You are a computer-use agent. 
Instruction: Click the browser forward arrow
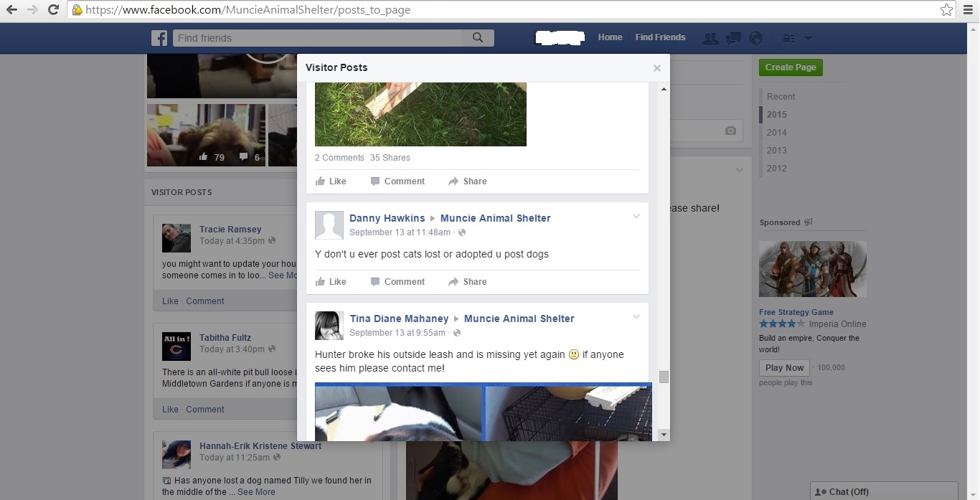(32, 10)
